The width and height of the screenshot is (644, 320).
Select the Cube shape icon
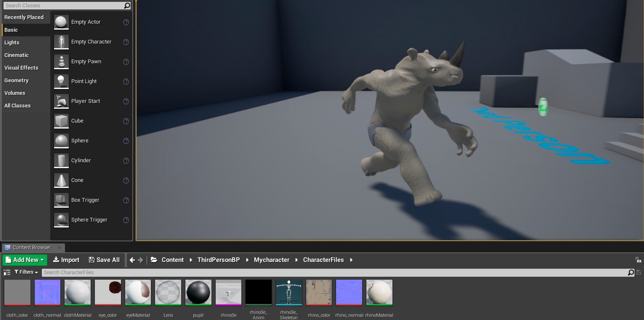[x=61, y=121]
